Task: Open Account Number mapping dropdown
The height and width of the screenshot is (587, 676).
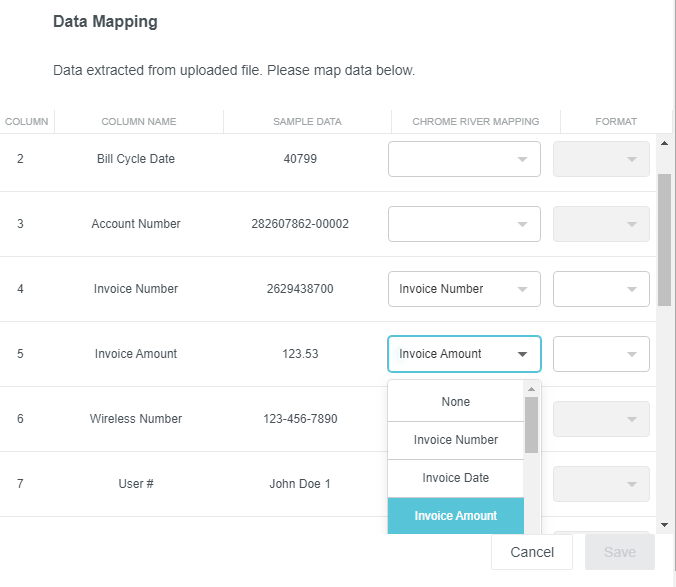Action: point(464,224)
